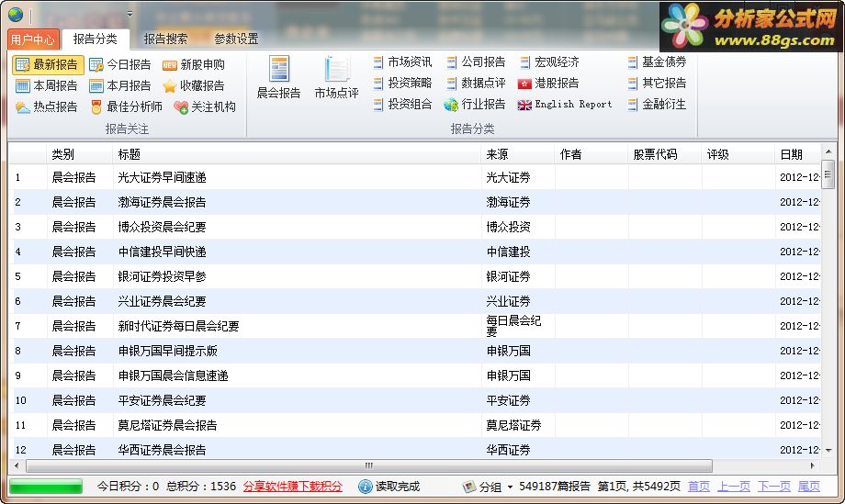Select 金融衍生 report category
This screenshot has height=504, width=845.
657,104
